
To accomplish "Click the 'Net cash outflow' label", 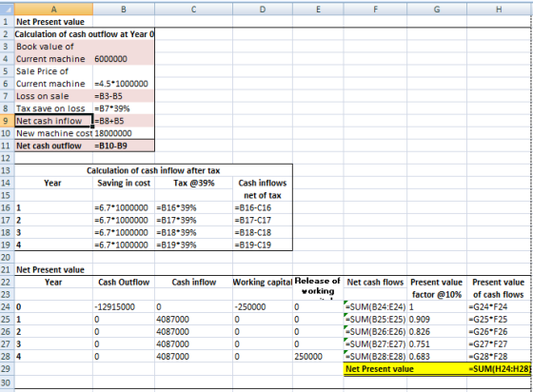I will click(x=53, y=146).
